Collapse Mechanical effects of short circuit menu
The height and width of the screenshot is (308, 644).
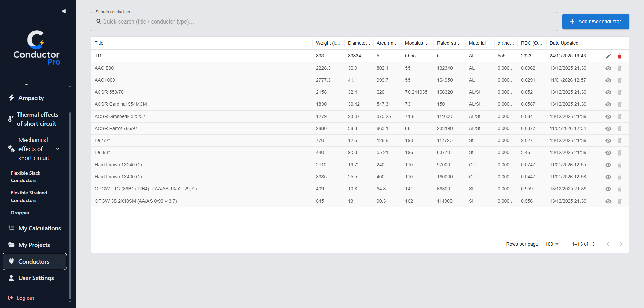pyautogui.click(x=58, y=149)
